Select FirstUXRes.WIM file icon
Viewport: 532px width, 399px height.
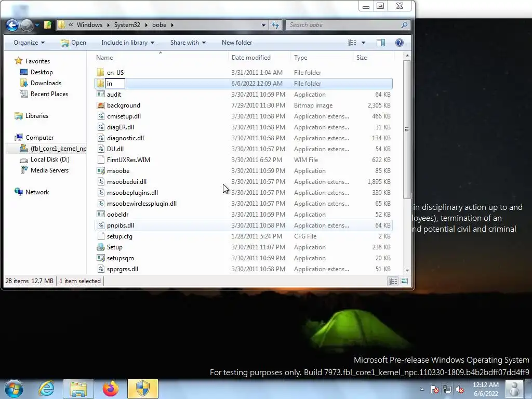(100, 160)
